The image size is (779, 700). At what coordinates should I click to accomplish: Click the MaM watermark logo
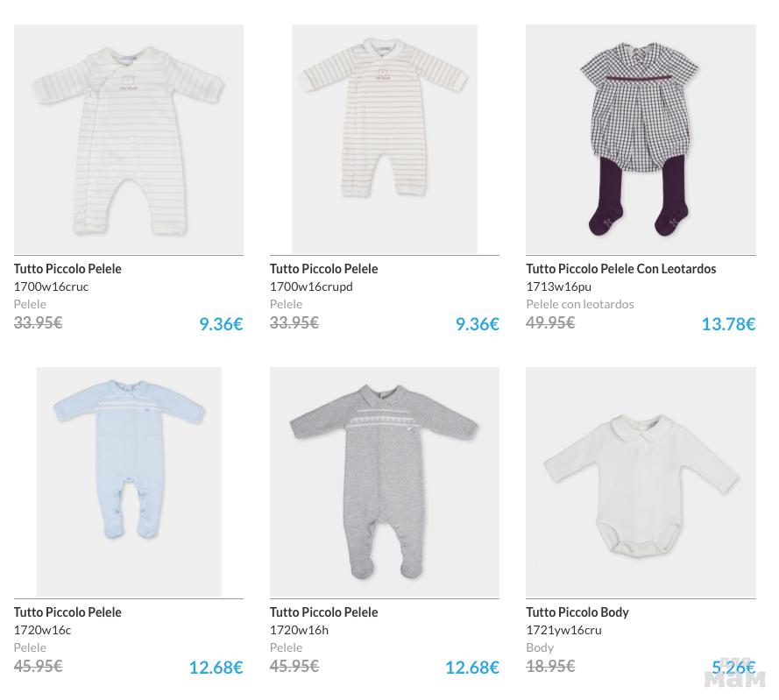pos(734,675)
